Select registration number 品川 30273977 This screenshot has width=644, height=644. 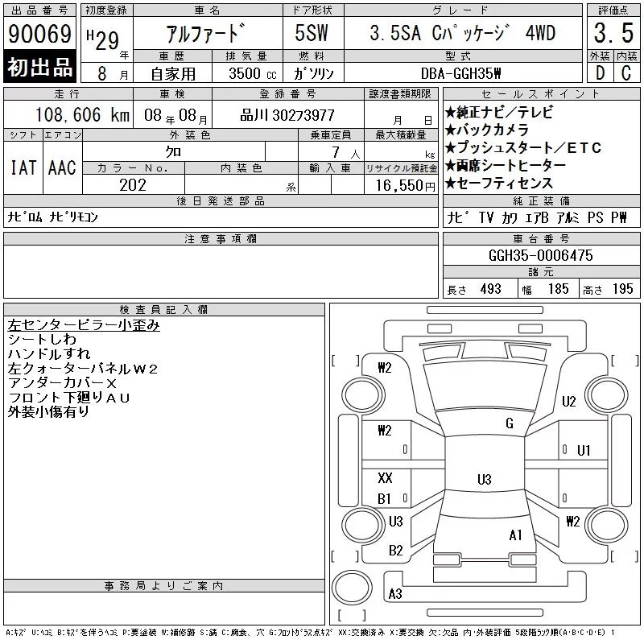point(287,115)
